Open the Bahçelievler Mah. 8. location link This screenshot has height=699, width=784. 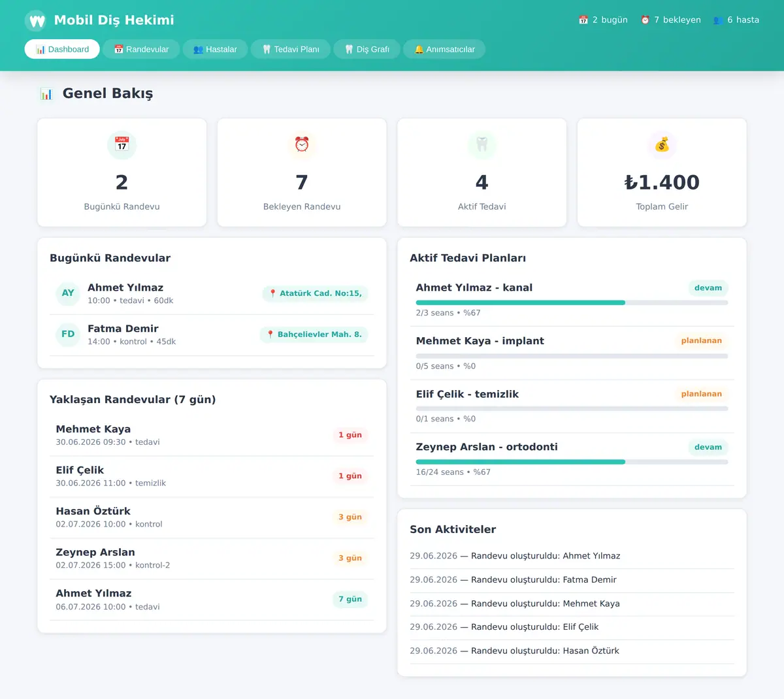tap(314, 334)
